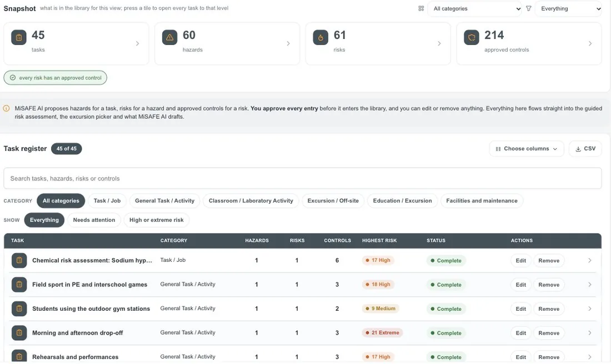611x364 pixels.
Task: Expand the outdoor gym stations row chevron
Action: (x=589, y=309)
